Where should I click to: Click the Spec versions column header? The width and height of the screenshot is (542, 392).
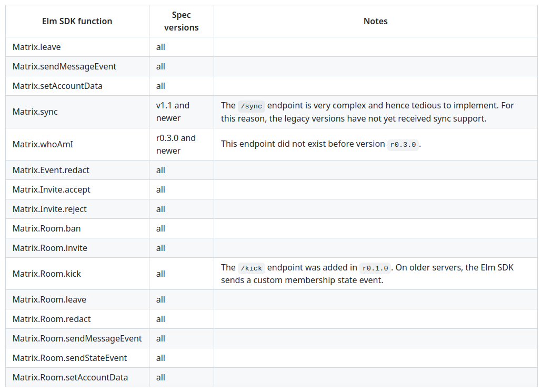(181, 22)
